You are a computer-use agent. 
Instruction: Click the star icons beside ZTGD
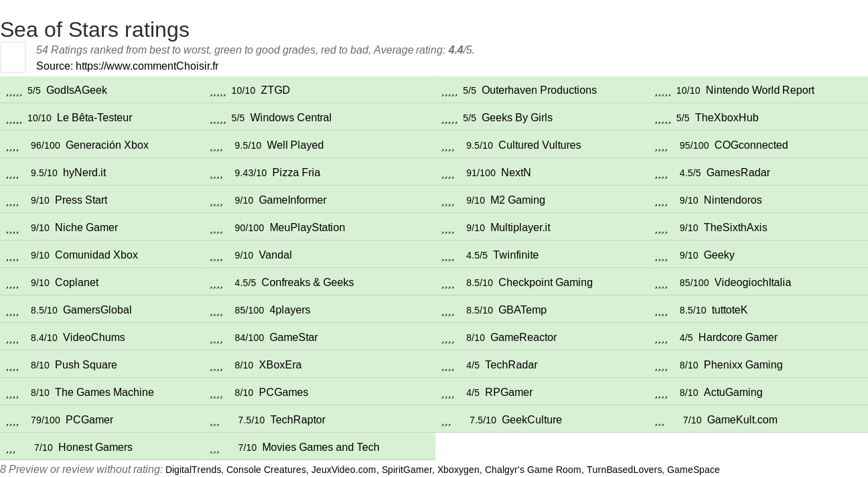[x=218, y=90]
